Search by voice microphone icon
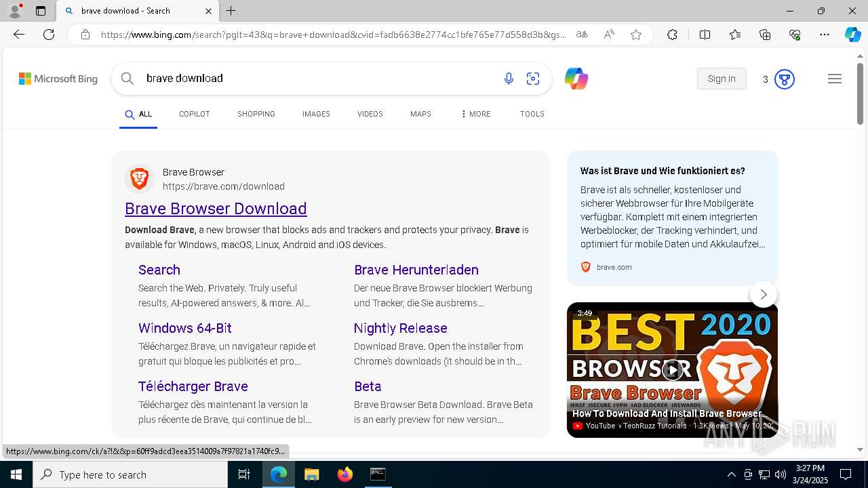 [x=509, y=79]
